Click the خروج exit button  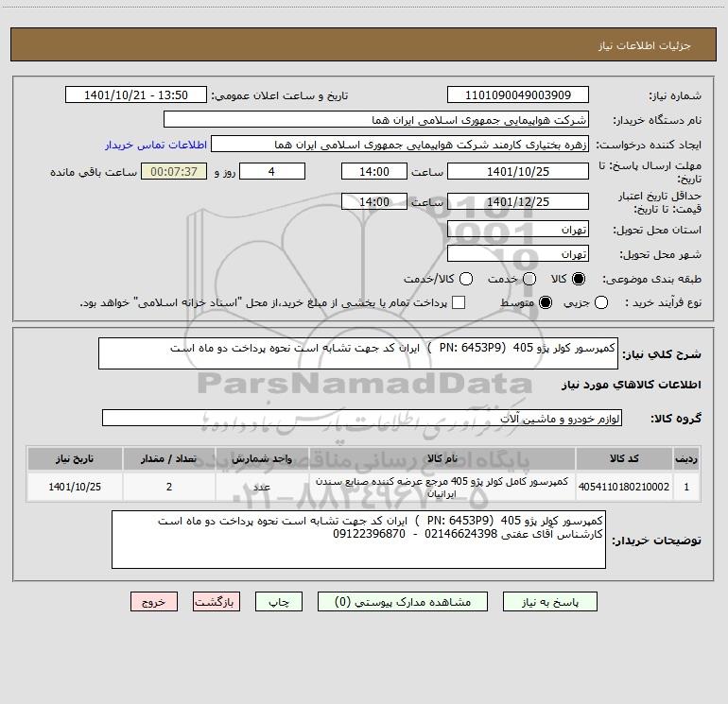click(x=154, y=602)
